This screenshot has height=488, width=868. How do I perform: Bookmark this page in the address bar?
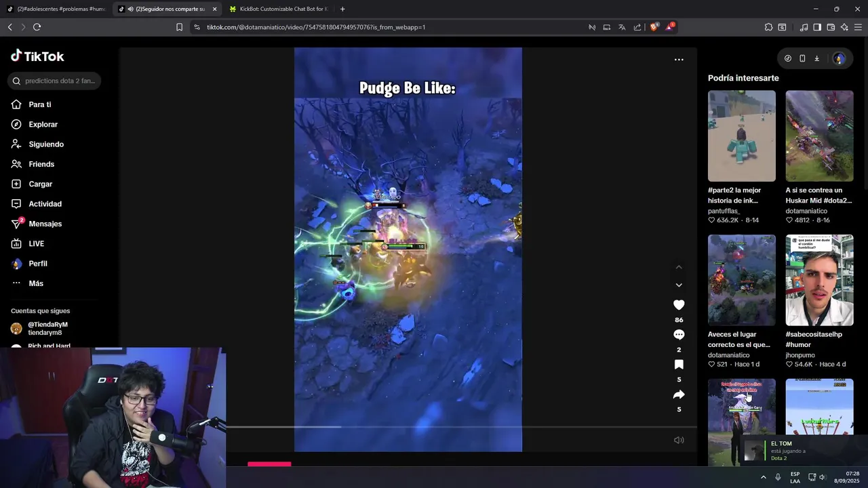point(179,27)
